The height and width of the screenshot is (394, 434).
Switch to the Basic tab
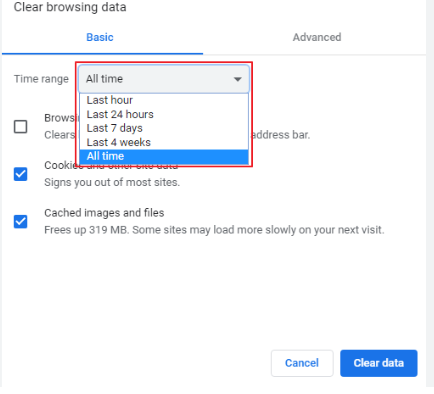pos(100,37)
